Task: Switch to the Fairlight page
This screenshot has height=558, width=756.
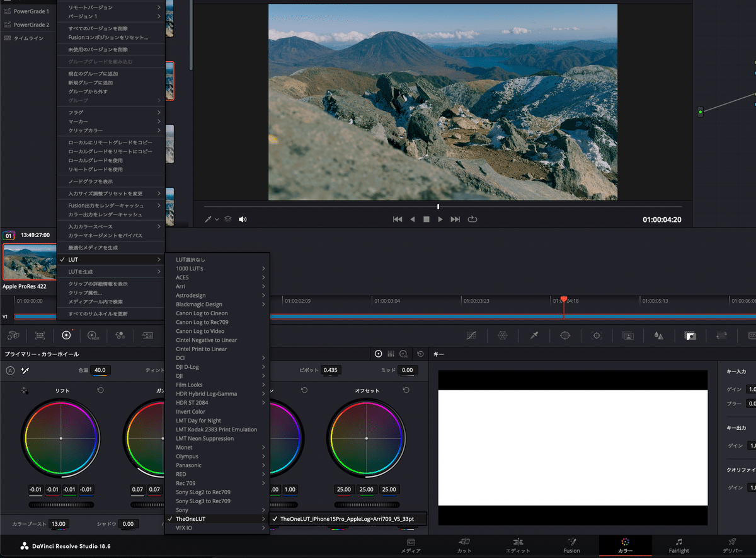Action: pyautogui.click(x=679, y=545)
